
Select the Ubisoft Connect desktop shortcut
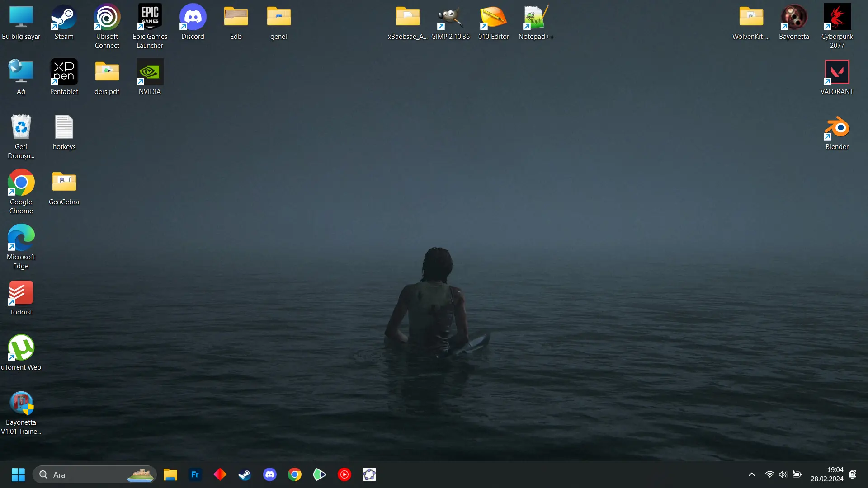pos(107,27)
